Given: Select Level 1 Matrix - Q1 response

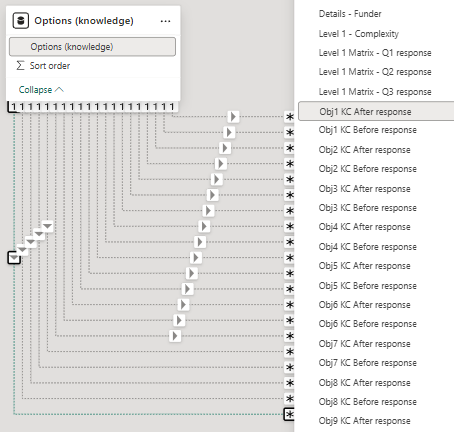Looking at the screenshot, I should click(x=375, y=53).
